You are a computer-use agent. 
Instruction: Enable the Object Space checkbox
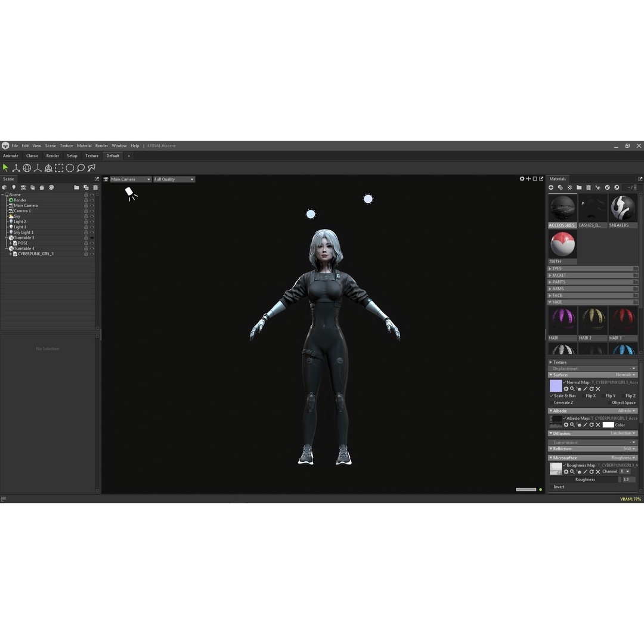click(x=609, y=403)
